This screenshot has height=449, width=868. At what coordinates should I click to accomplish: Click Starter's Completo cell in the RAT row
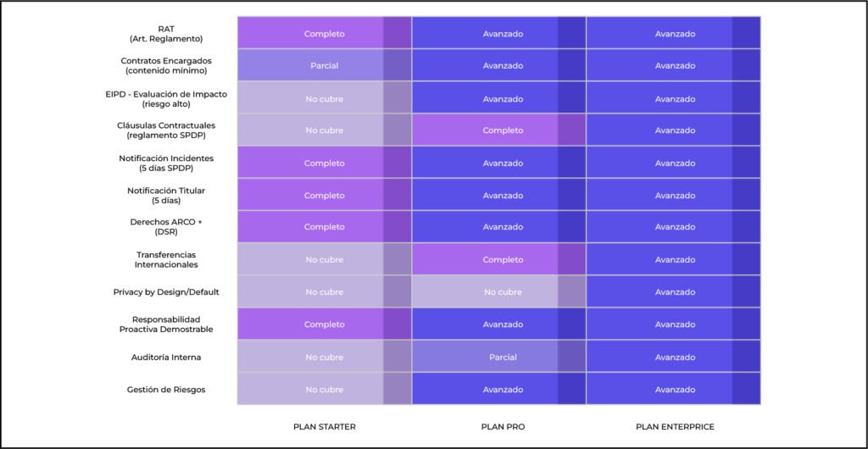(x=324, y=34)
